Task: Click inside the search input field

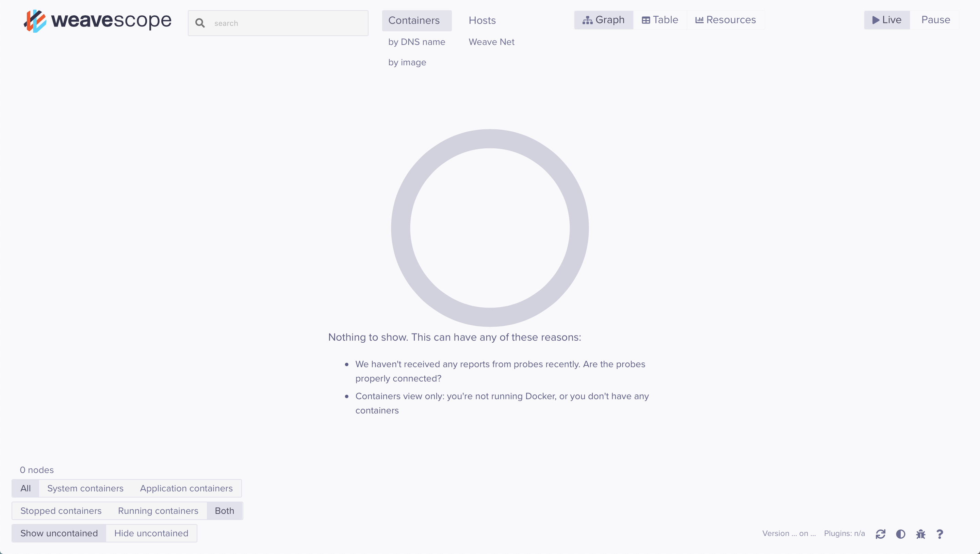Action: coord(289,23)
